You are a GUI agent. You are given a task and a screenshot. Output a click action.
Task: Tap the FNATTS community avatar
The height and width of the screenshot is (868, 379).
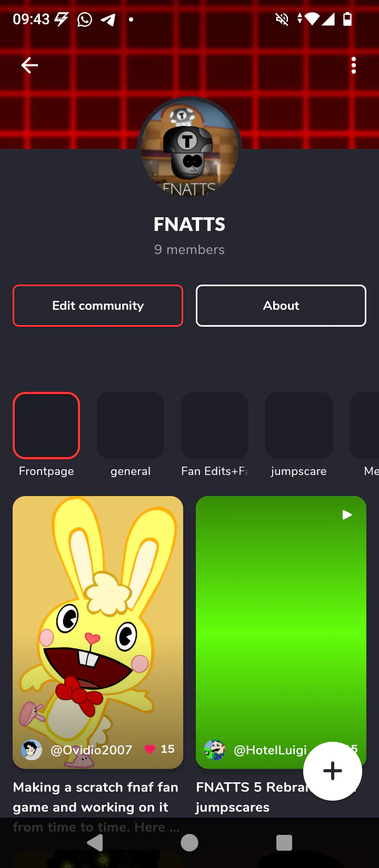point(189,149)
